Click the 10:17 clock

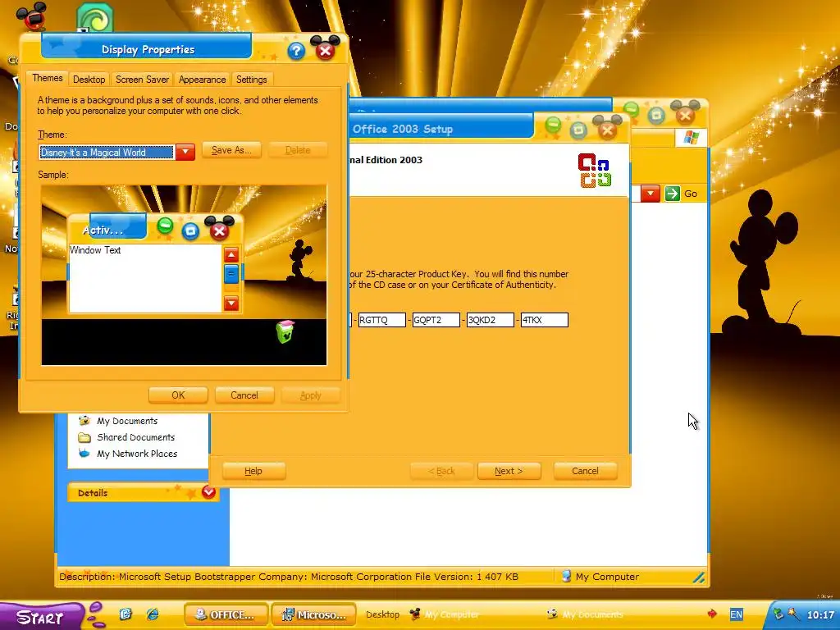click(x=820, y=615)
